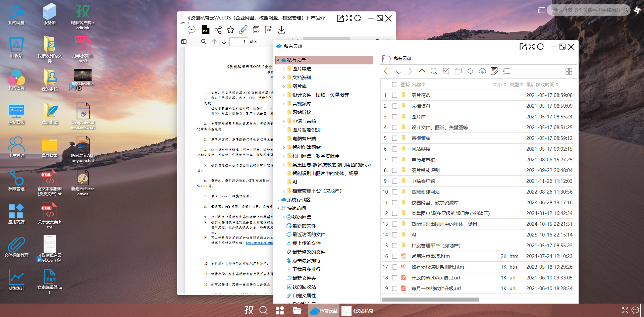The width and height of the screenshot is (644, 317).
Task: Refresh the file list with the sync icon
Action: pos(470,71)
